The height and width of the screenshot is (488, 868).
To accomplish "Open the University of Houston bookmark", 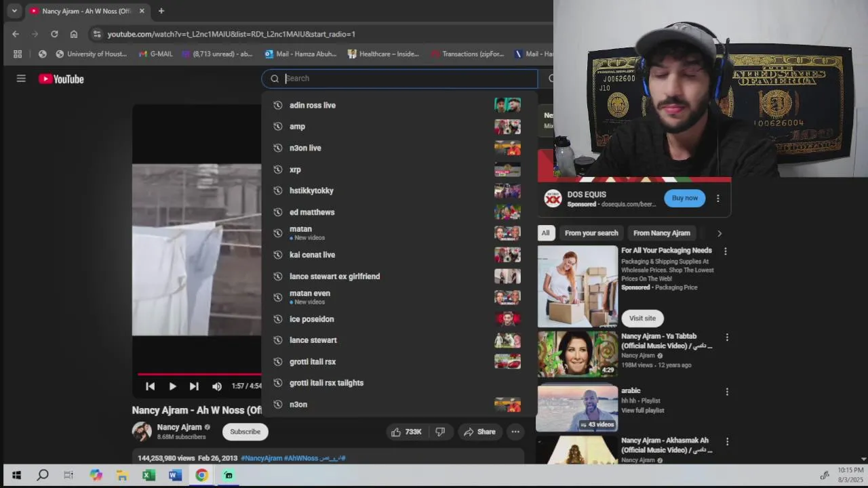I will tap(91, 54).
